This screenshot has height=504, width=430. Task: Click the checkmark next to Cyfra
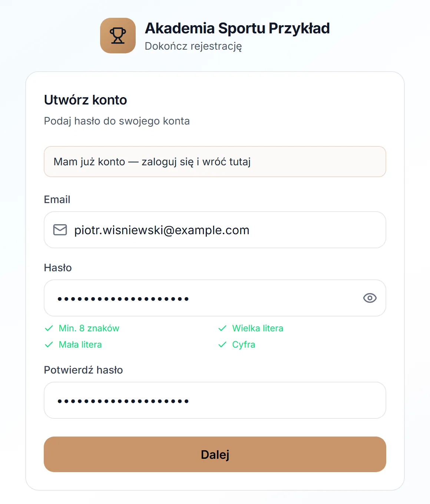pyautogui.click(x=222, y=345)
